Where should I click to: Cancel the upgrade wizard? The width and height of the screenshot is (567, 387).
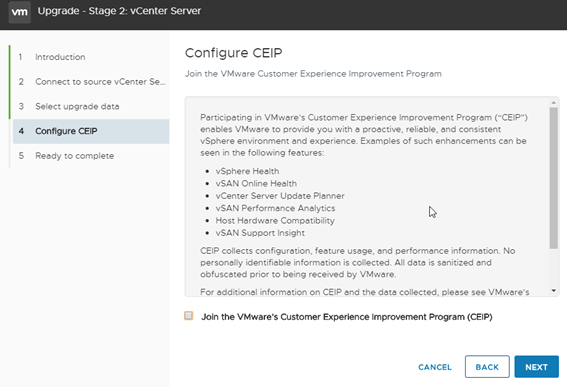click(x=435, y=367)
